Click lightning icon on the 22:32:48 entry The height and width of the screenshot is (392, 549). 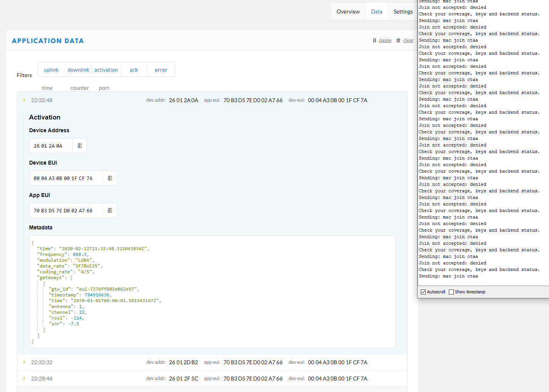pos(24,100)
